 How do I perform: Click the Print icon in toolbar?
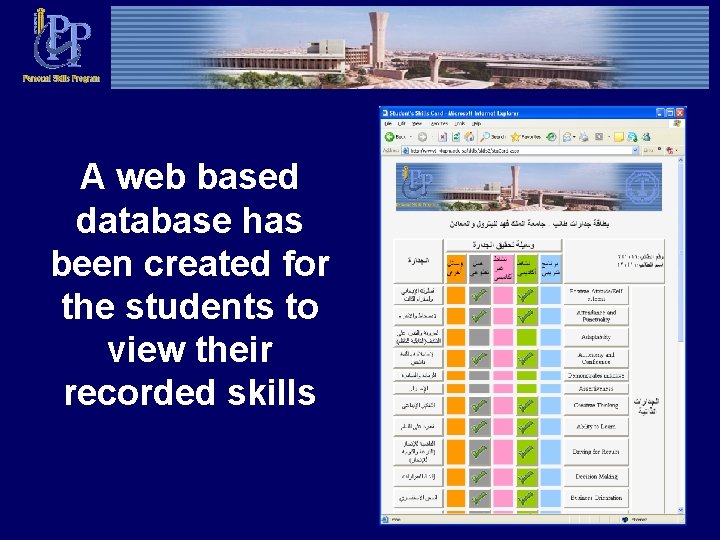(x=584, y=136)
